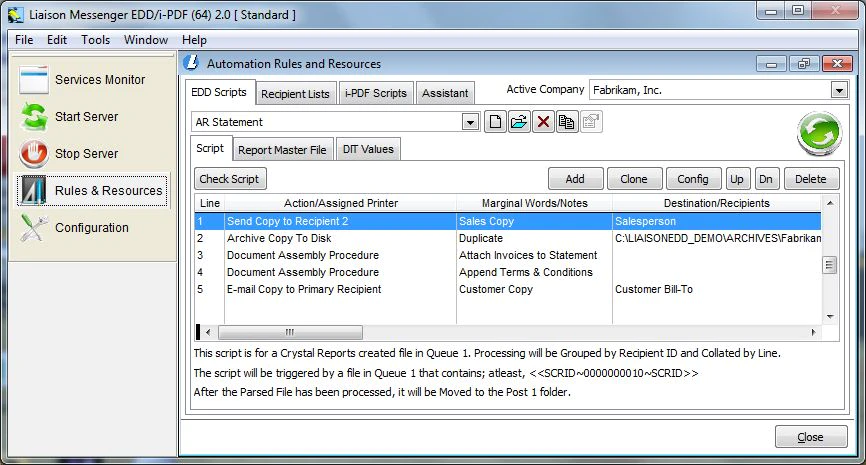Open the Window menu
The image size is (866, 465).
(x=146, y=40)
